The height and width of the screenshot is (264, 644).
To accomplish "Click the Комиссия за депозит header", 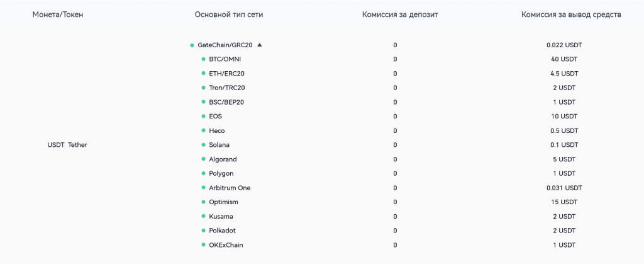I will (x=400, y=14).
